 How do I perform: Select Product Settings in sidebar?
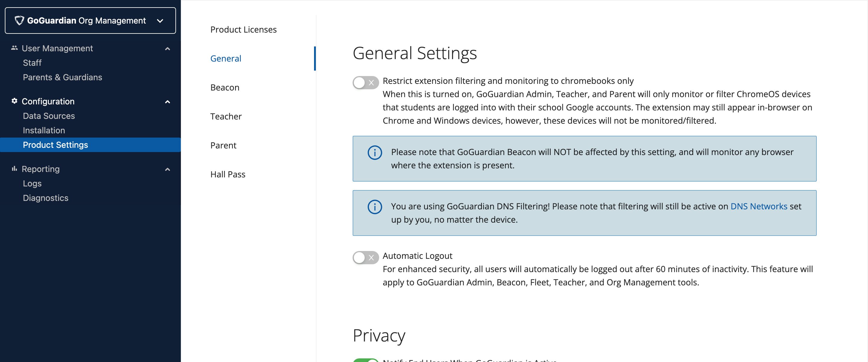pyautogui.click(x=90, y=145)
